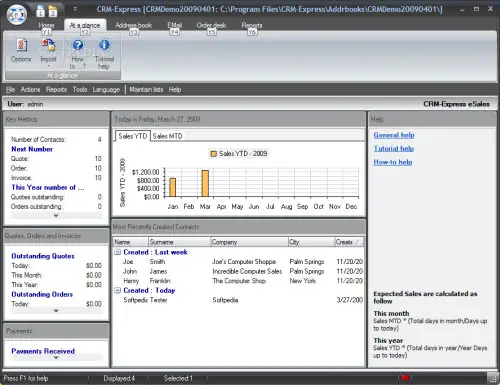Select the Joe Smith contact row
Image resolution: width=500 pixels, height=385 pixels.
point(238,262)
